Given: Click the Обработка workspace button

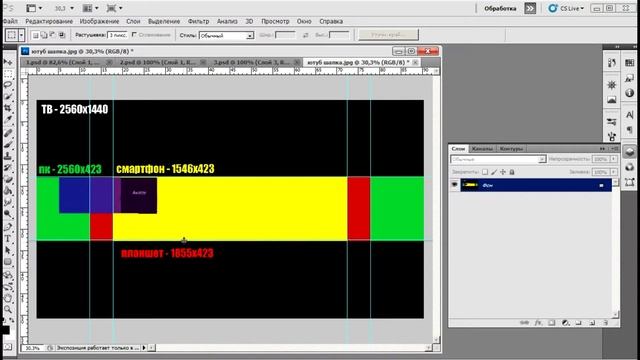Looking at the screenshot, I should click(x=500, y=8).
